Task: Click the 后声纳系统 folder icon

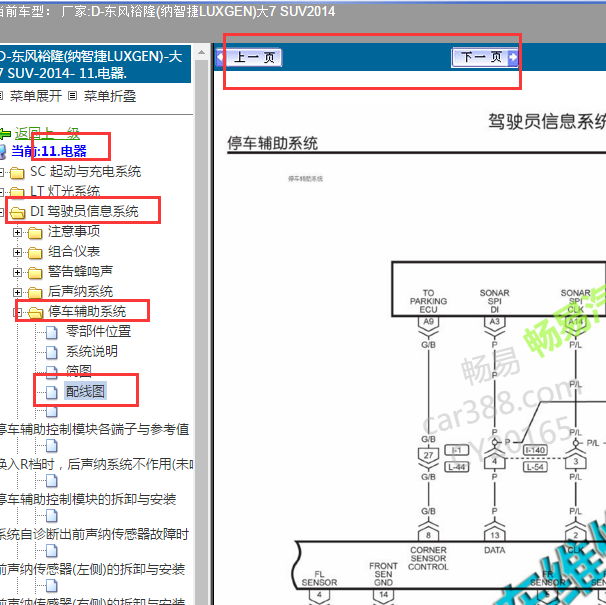Action: [35, 293]
